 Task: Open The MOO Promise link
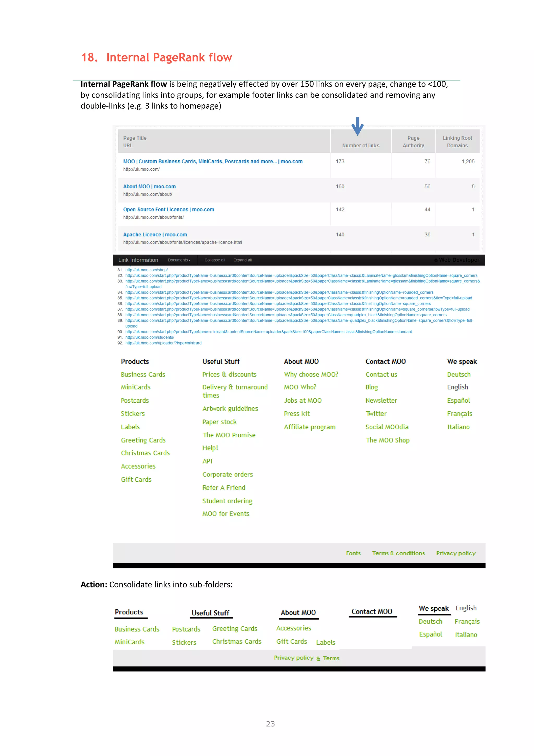coord(229,435)
